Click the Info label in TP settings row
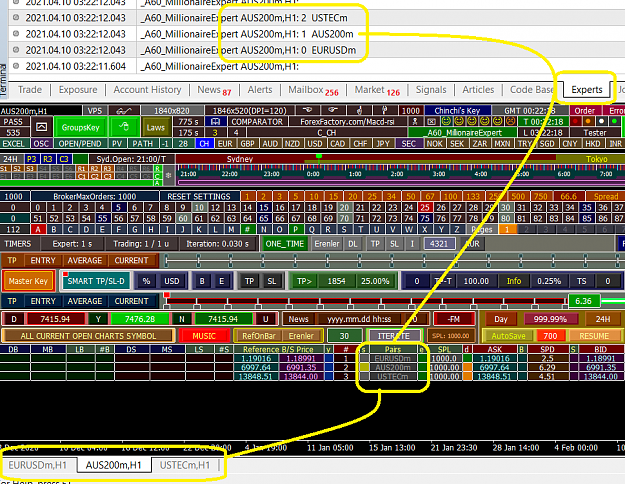The height and width of the screenshot is (484, 625). click(514, 281)
